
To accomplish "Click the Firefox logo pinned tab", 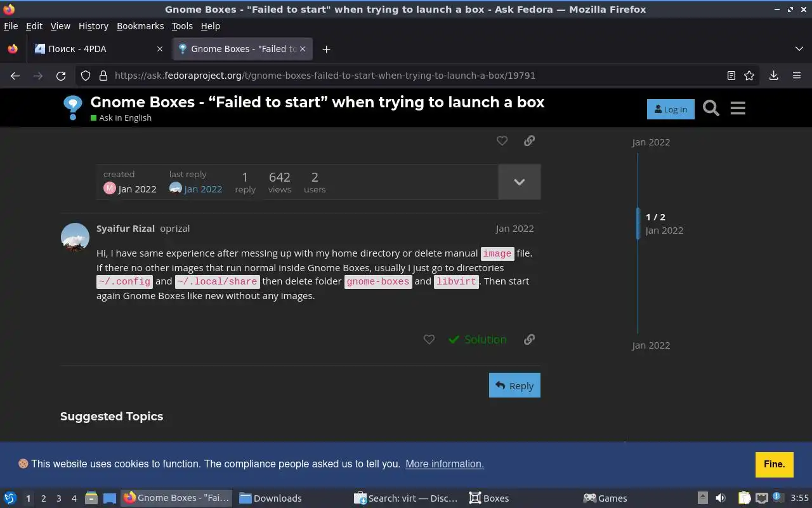I will tap(13, 49).
